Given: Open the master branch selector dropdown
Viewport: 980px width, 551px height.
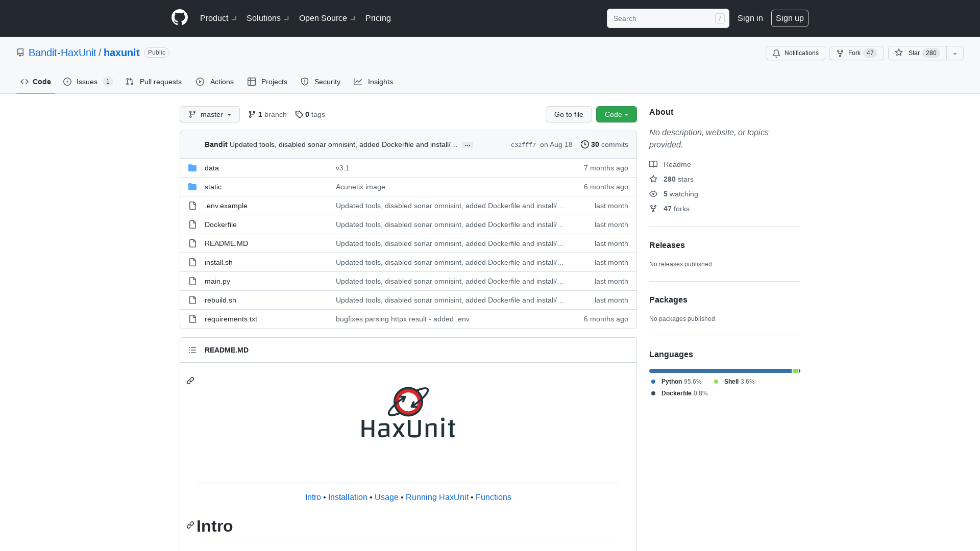Looking at the screenshot, I should (210, 114).
